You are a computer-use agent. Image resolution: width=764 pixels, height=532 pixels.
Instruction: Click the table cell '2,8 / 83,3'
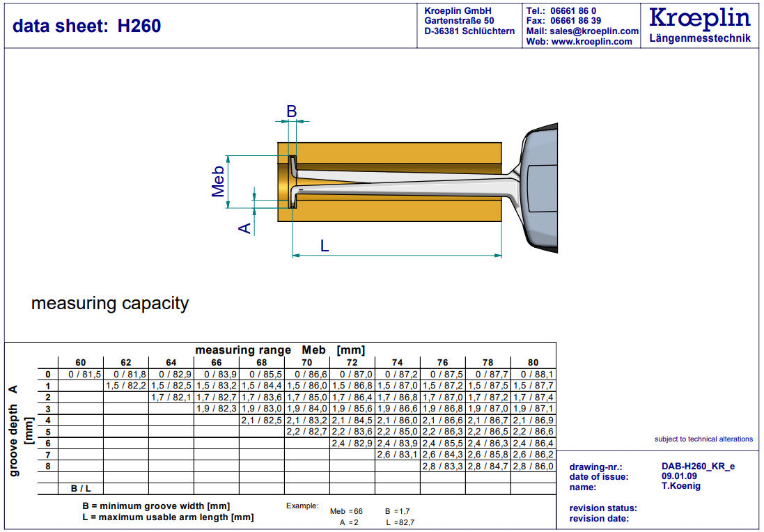442,466
